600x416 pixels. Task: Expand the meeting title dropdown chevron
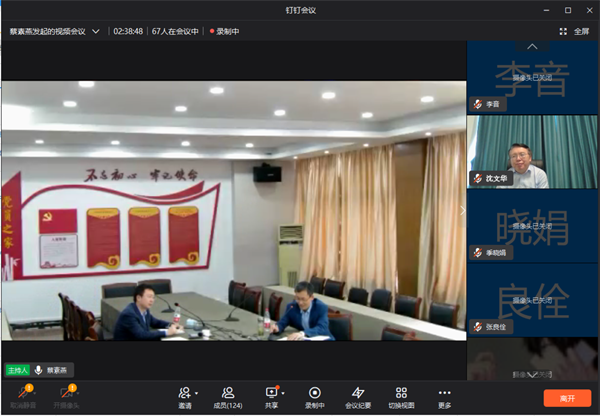click(96, 31)
